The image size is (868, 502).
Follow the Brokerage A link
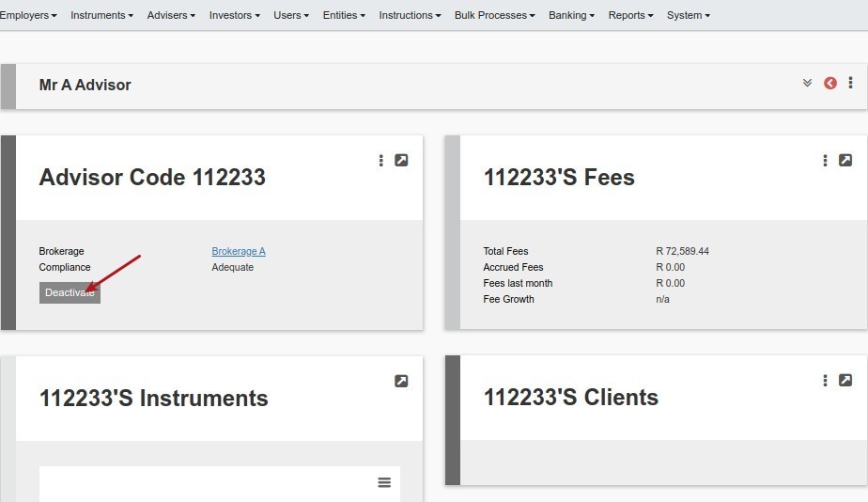(x=239, y=251)
